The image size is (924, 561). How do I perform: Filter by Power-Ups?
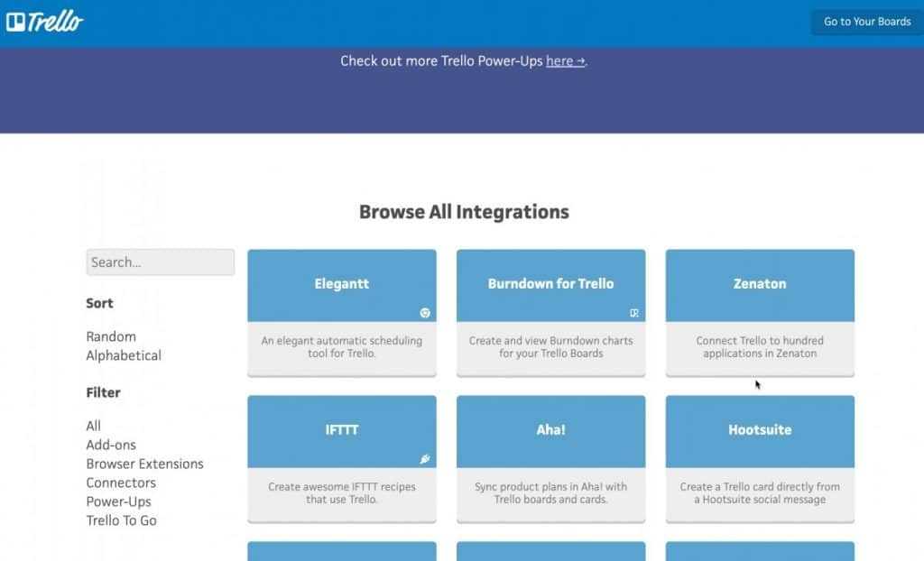118,501
